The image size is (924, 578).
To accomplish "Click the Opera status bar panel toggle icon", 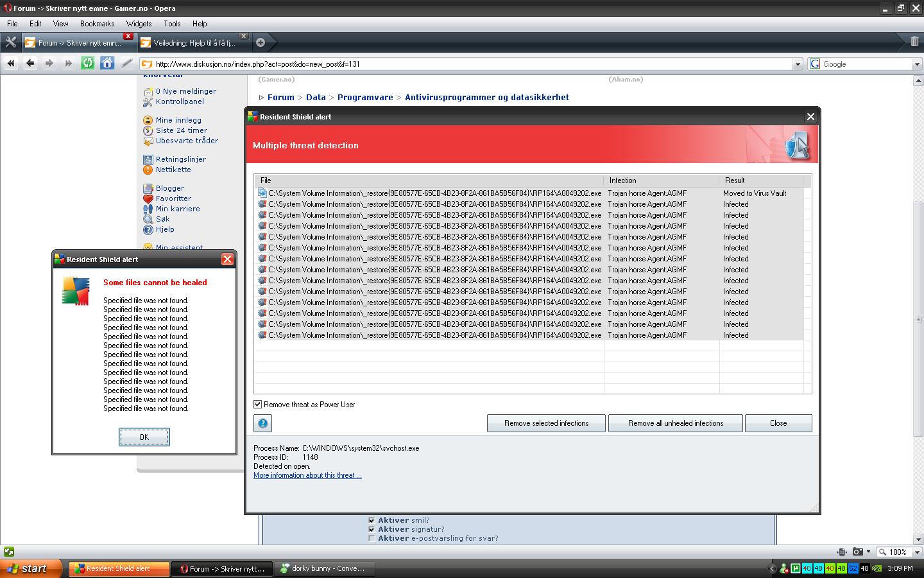I will click(9, 552).
